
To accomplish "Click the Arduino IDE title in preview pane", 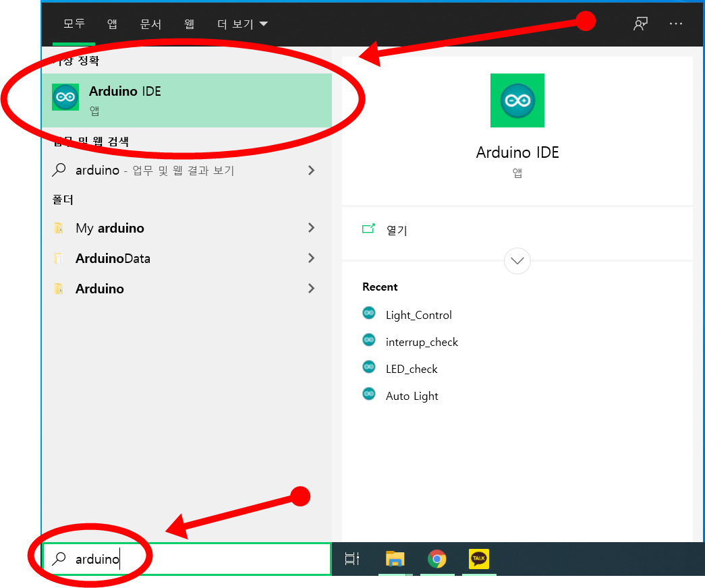I will (517, 152).
